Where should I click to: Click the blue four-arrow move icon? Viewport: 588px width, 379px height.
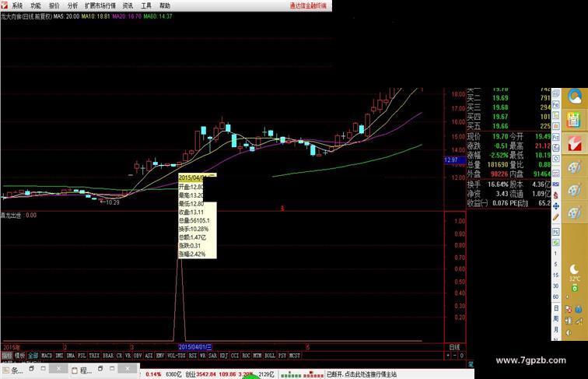(556, 206)
